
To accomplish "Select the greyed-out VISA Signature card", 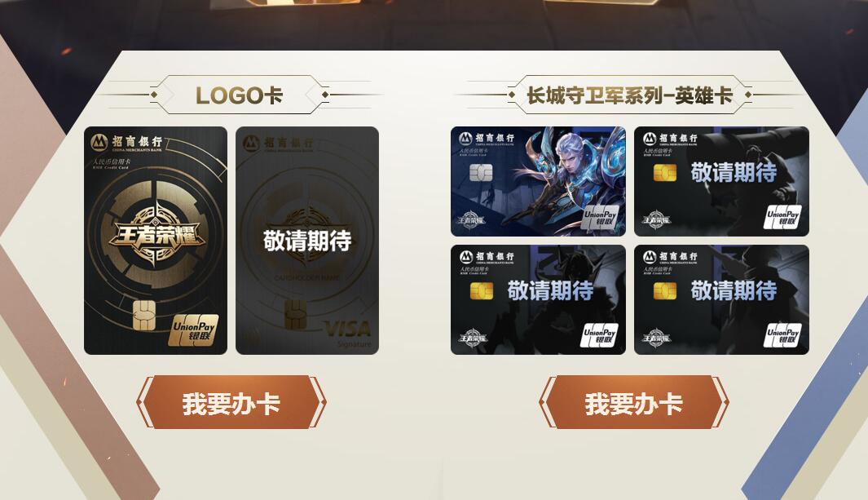I will pos(307,241).
